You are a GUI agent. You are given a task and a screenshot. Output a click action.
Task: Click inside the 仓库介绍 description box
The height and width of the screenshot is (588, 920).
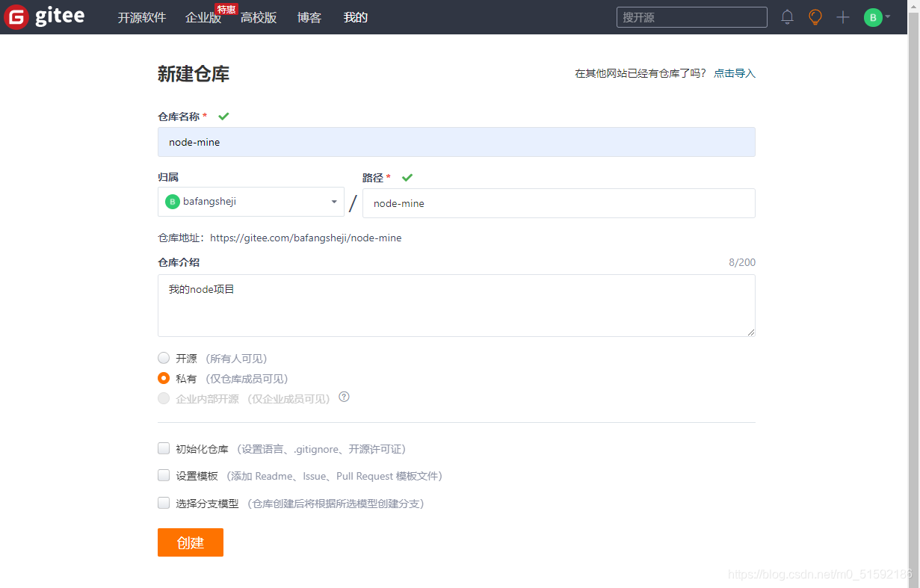[456, 304]
